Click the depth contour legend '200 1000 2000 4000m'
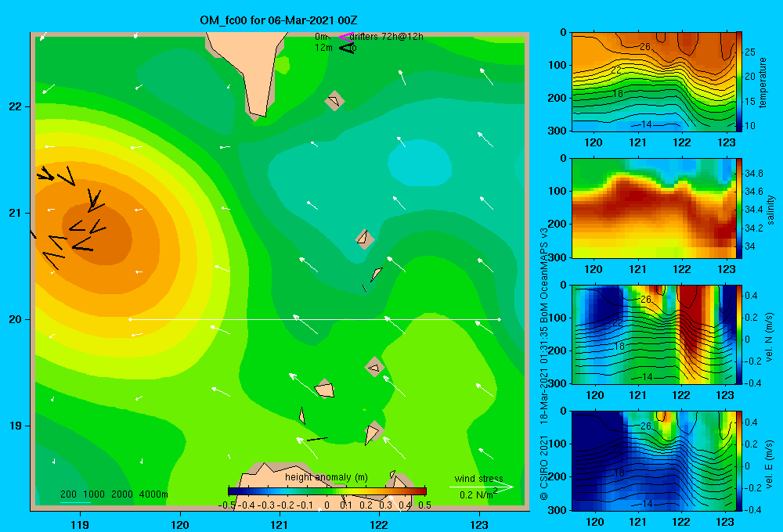Image resolution: width=783 pixels, height=532 pixels. tap(114, 494)
